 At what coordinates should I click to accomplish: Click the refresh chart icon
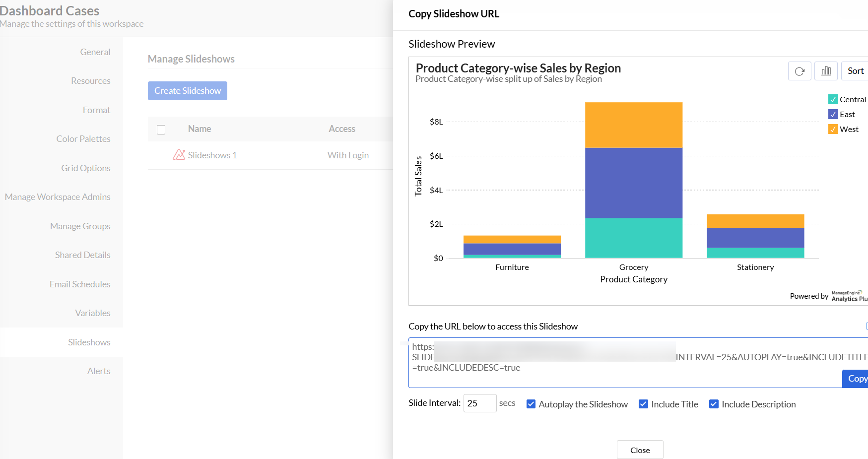coord(800,71)
